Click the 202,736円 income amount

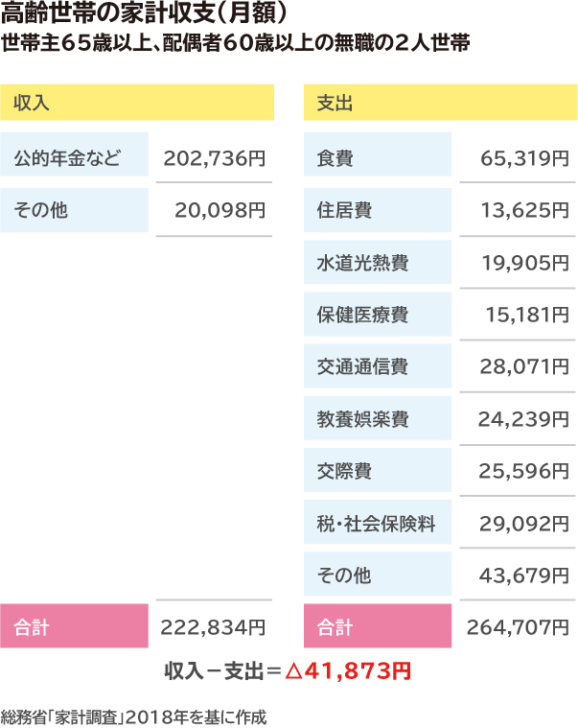click(x=215, y=158)
